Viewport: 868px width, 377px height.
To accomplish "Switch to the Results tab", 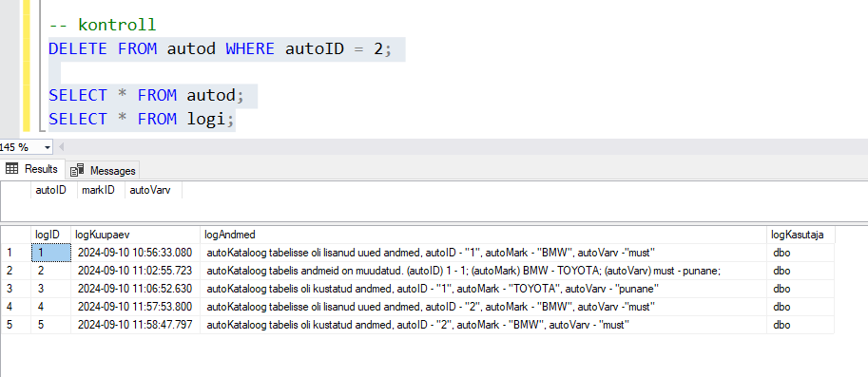I will pyautogui.click(x=32, y=169).
